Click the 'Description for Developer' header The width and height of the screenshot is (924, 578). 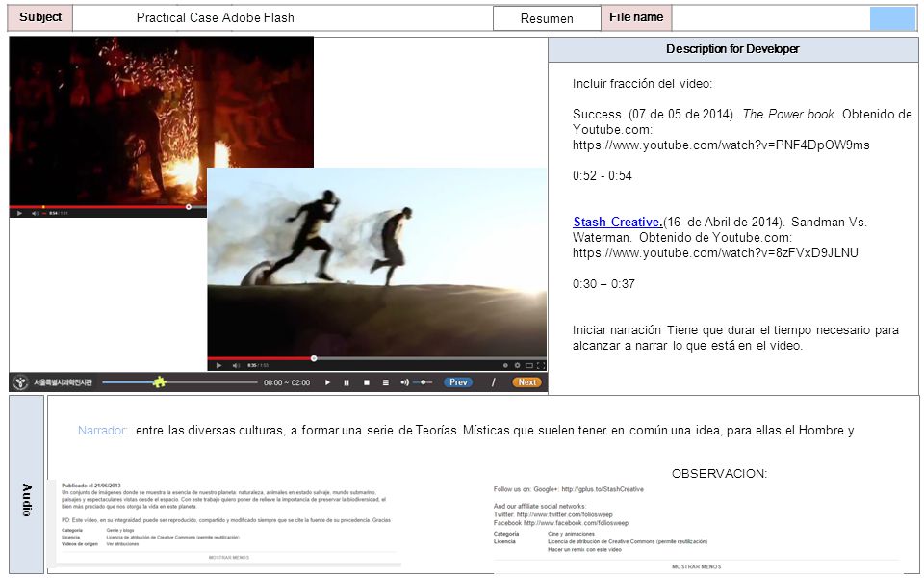coord(733,49)
